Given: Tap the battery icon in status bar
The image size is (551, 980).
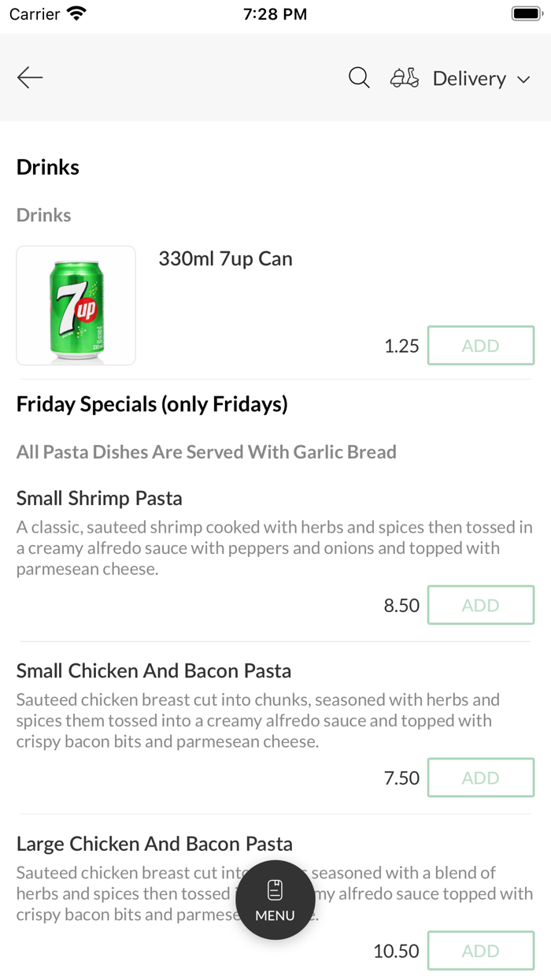Looking at the screenshot, I should (x=525, y=13).
